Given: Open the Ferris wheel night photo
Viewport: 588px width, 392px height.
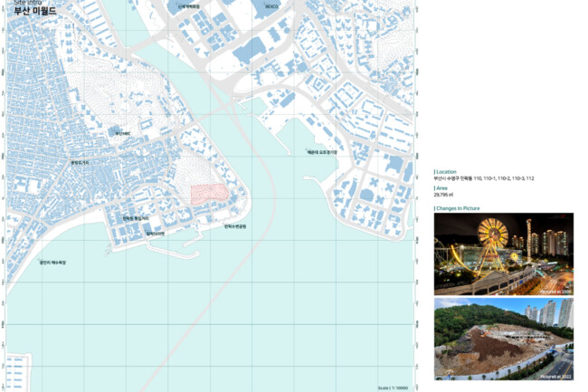Looking at the screenshot, I should click(x=503, y=254).
